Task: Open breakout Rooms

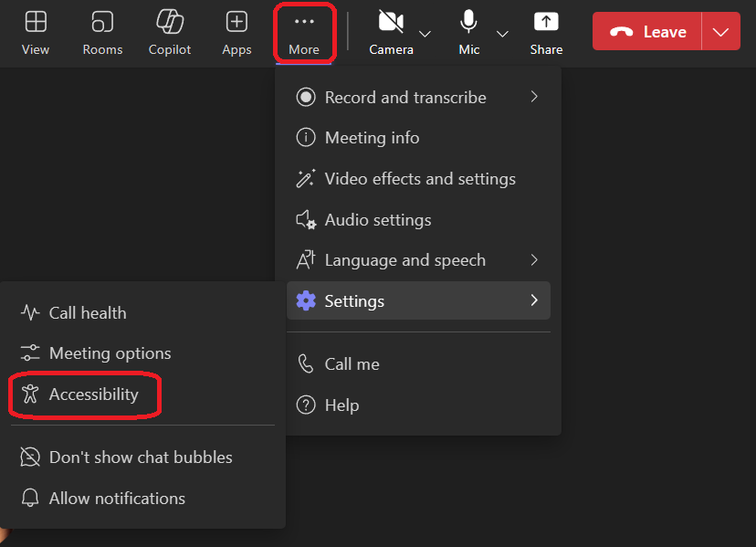Action: (x=101, y=32)
